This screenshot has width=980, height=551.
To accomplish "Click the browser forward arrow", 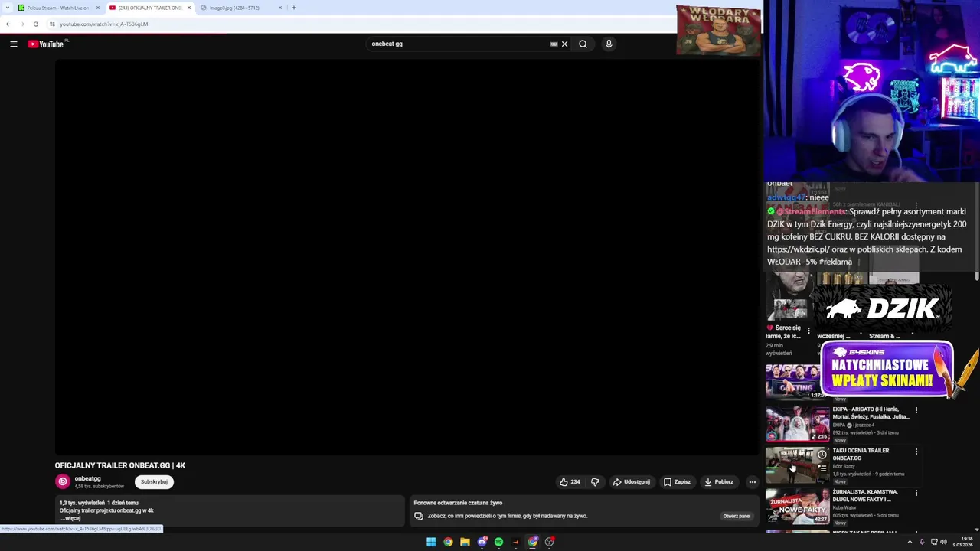I will tap(21, 24).
